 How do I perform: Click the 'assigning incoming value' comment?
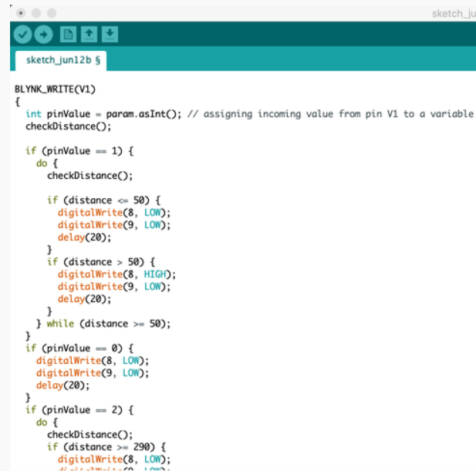(x=330, y=114)
